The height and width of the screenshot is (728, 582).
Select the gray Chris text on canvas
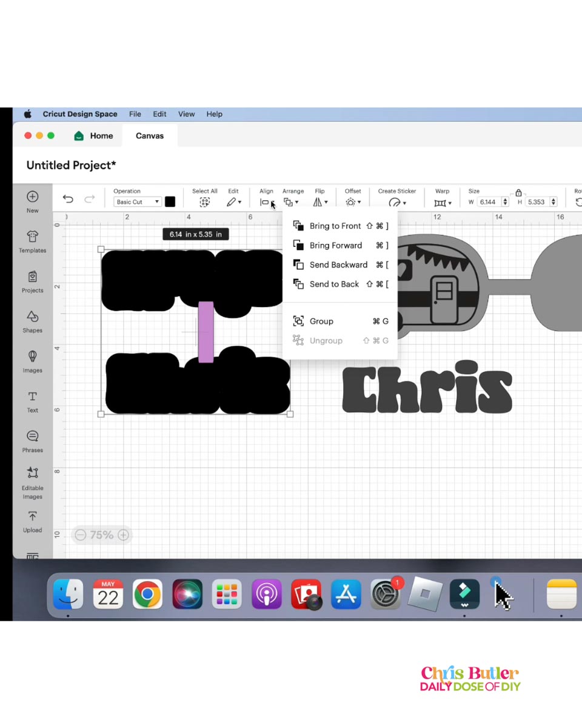coord(427,387)
